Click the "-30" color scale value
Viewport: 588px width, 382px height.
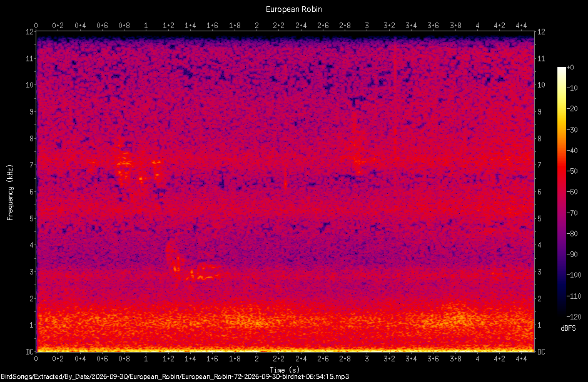coord(572,129)
